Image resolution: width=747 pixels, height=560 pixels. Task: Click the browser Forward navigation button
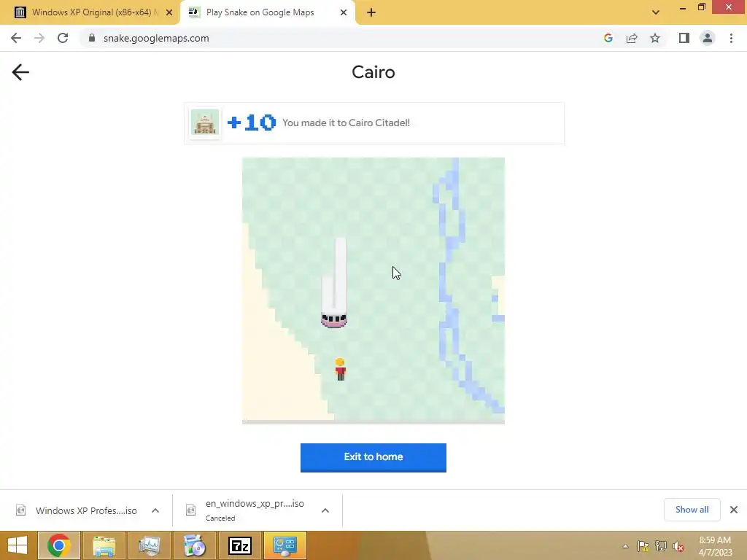pos(39,38)
